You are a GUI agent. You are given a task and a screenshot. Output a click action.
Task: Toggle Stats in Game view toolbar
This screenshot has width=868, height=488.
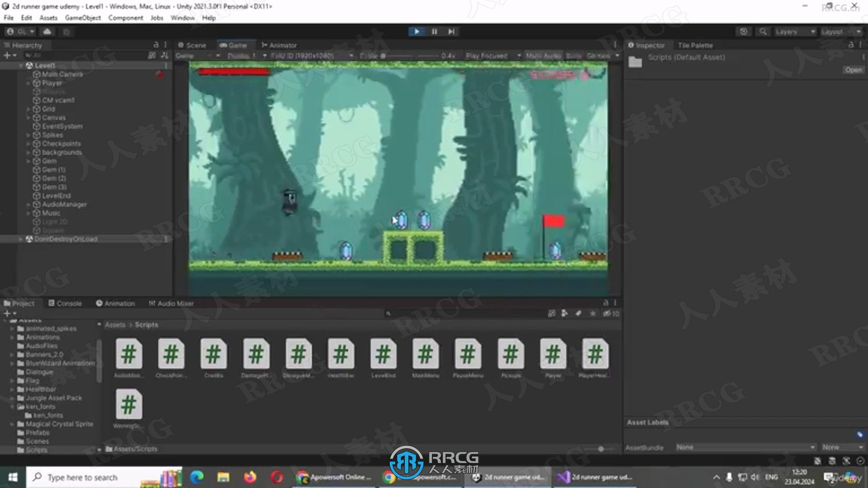pos(574,56)
